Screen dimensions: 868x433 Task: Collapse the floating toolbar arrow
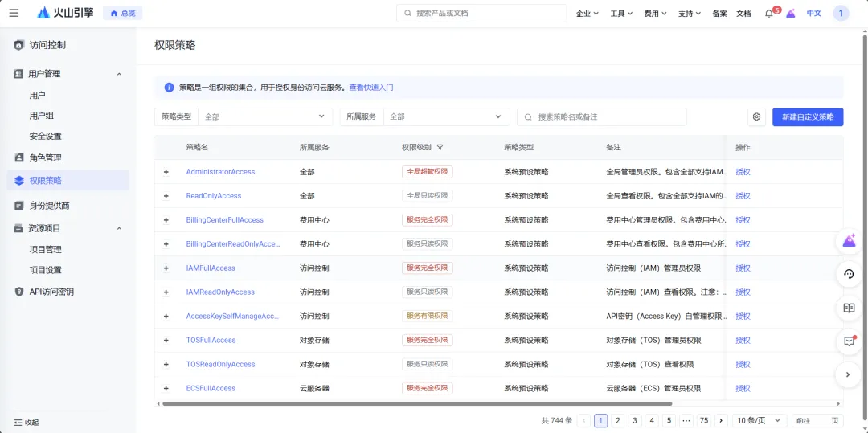point(849,374)
